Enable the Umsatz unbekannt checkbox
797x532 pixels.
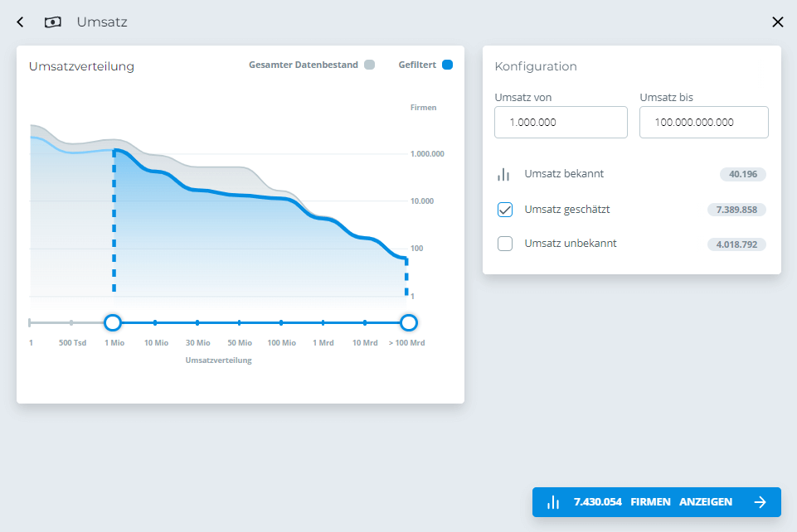505,244
